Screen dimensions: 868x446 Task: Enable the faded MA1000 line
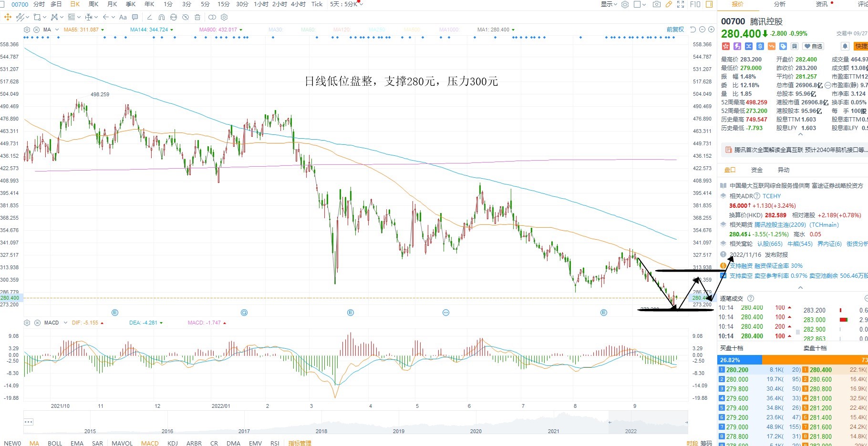(x=449, y=30)
